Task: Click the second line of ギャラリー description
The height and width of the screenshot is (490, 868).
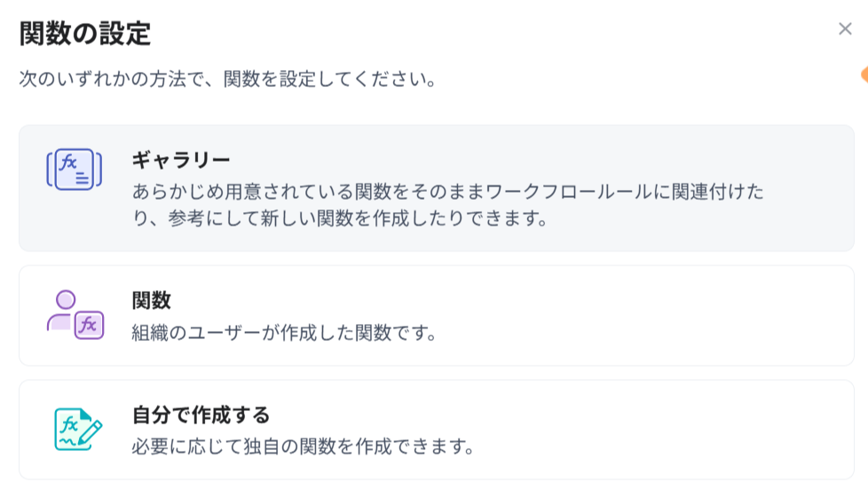Action: (339, 218)
